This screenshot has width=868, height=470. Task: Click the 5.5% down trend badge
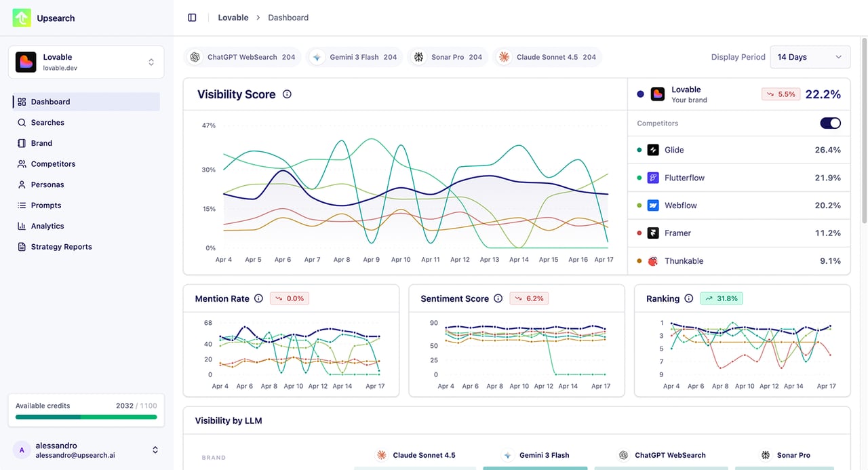click(781, 94)
